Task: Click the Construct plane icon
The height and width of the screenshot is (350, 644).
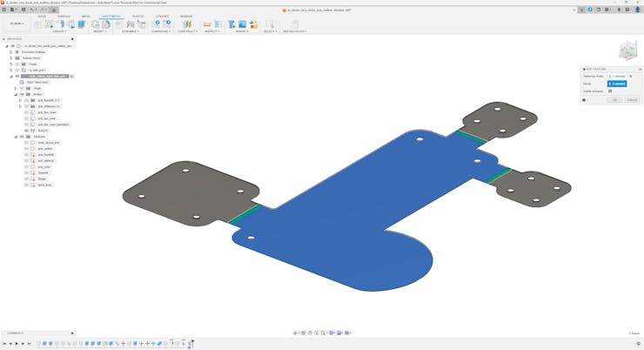Action: pos(187,24)
